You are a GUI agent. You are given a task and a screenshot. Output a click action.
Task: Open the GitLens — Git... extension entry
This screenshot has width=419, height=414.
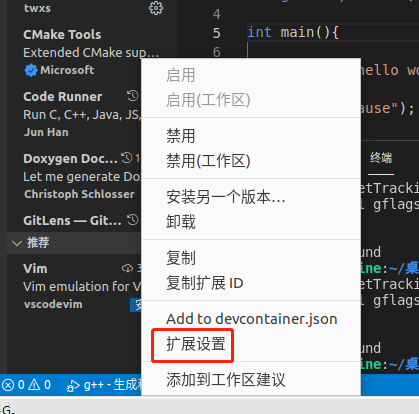pos(72,221)
